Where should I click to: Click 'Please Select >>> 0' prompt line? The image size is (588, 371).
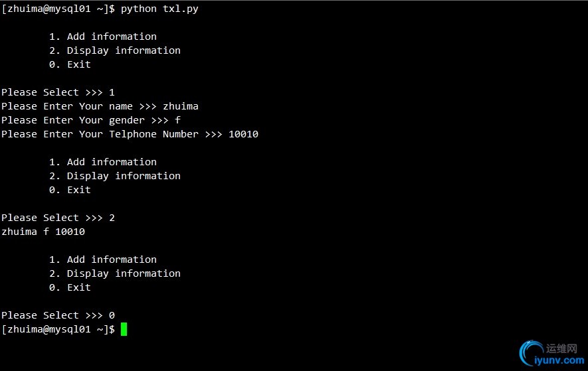click(58, 315)
